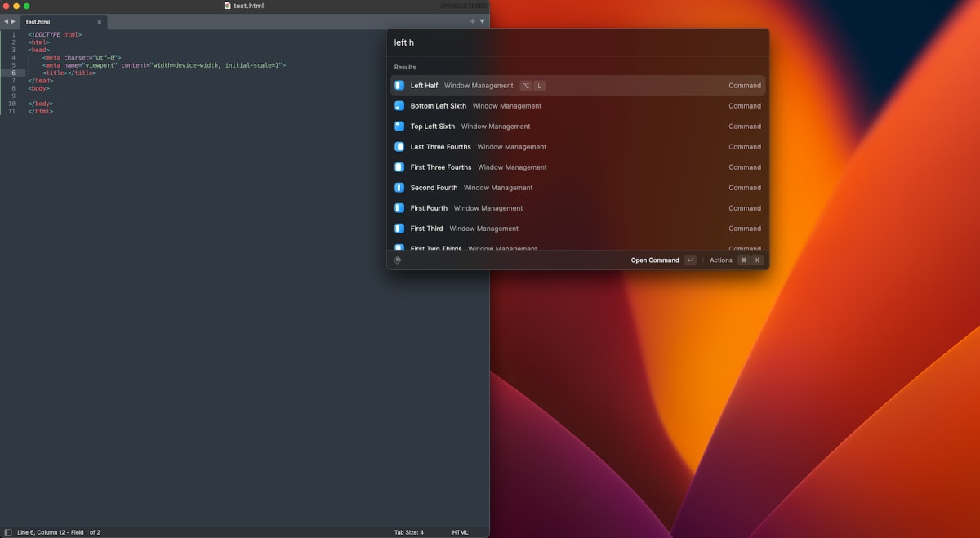
Task: Close the test.html tab
Action: tap(100, 22)
